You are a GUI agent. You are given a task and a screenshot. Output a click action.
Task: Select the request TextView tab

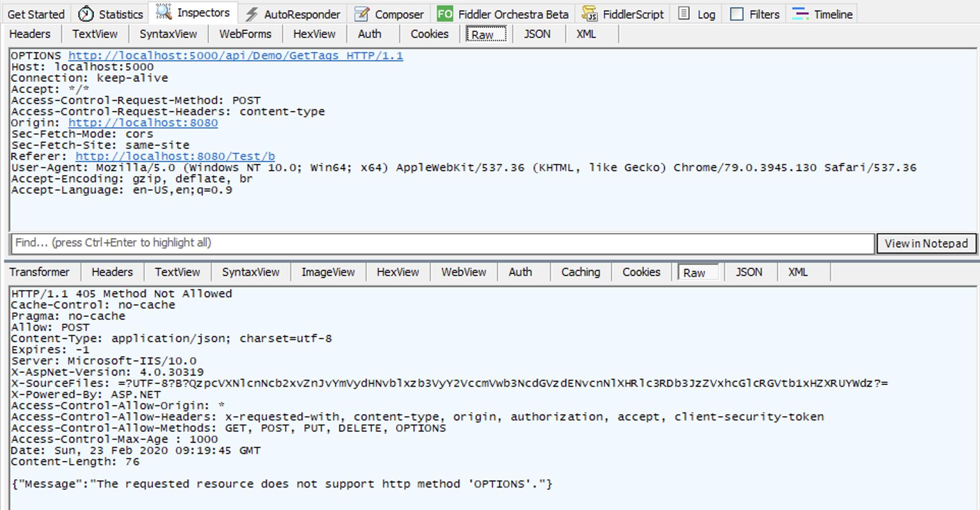tap(95, 34)
